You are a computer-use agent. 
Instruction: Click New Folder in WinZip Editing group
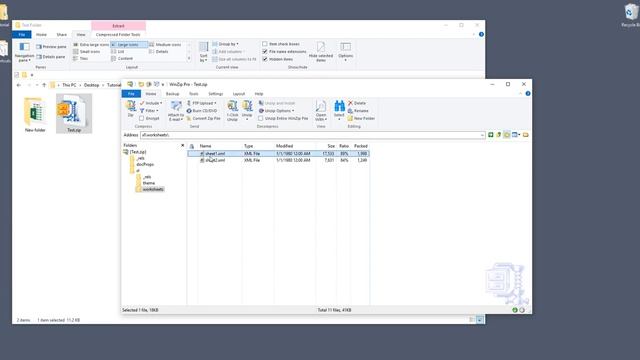[x=361, y=118]
